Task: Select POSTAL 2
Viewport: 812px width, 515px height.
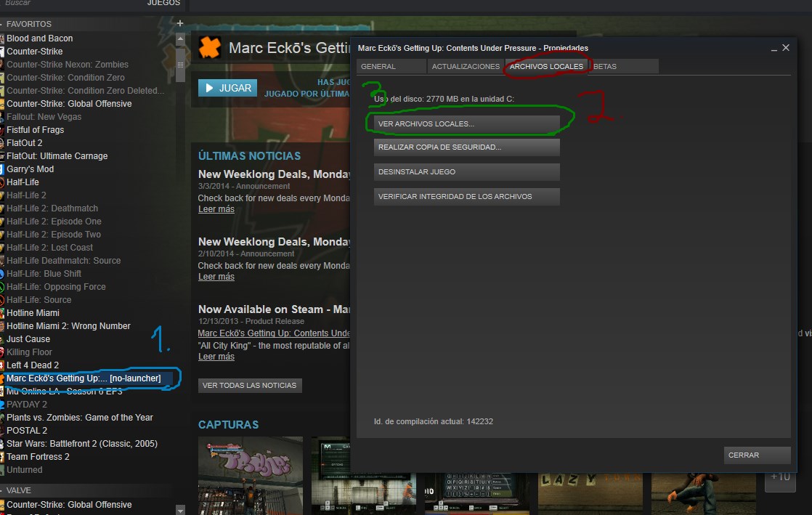Action: coord(27,431)
